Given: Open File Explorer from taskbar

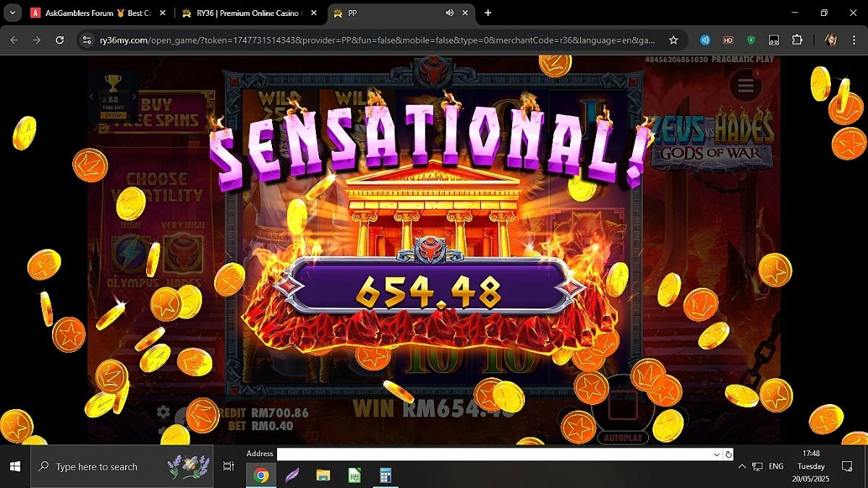Looking at the screenshot, I should point(323,475).
